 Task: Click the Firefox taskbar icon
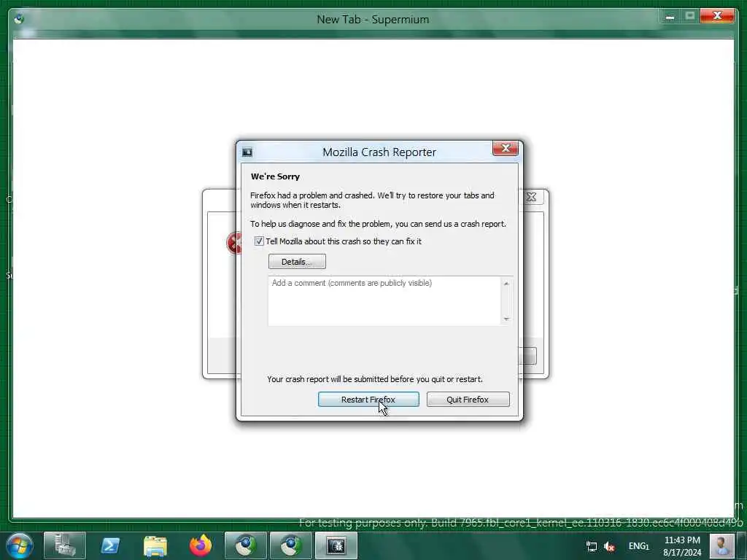click(201, 545)
